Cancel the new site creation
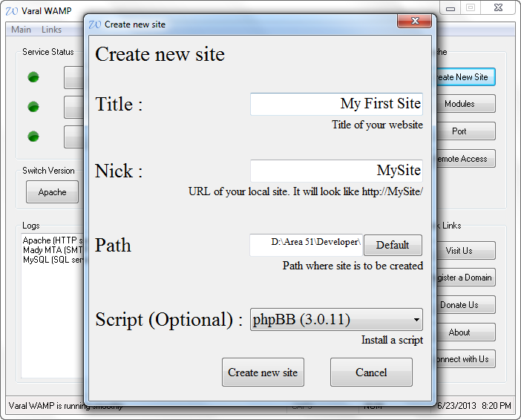Viewport: 521px width, 420px height. pos(371,373)
